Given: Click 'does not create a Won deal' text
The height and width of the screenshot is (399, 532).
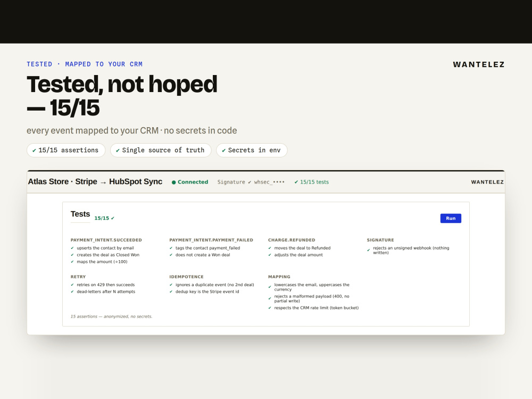Looking at the screenshot, I should pos(203,255).
